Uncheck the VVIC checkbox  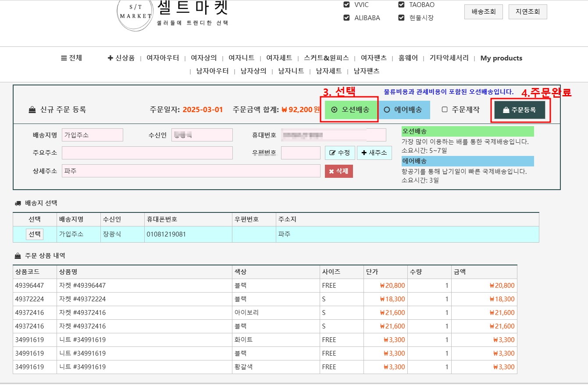346,5
